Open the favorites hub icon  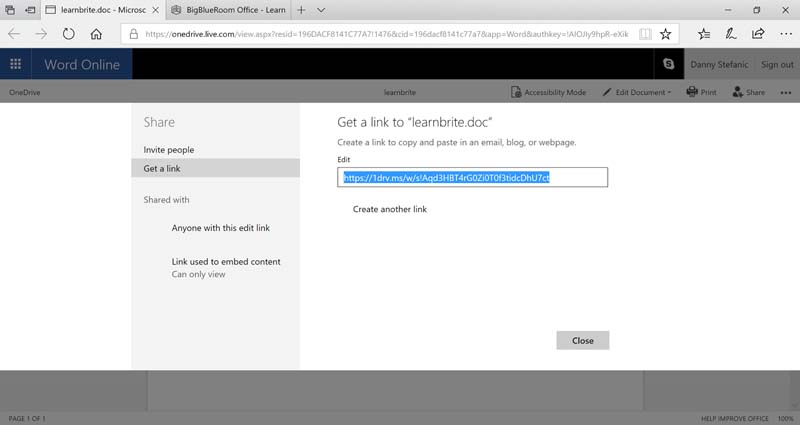point(704,34)
